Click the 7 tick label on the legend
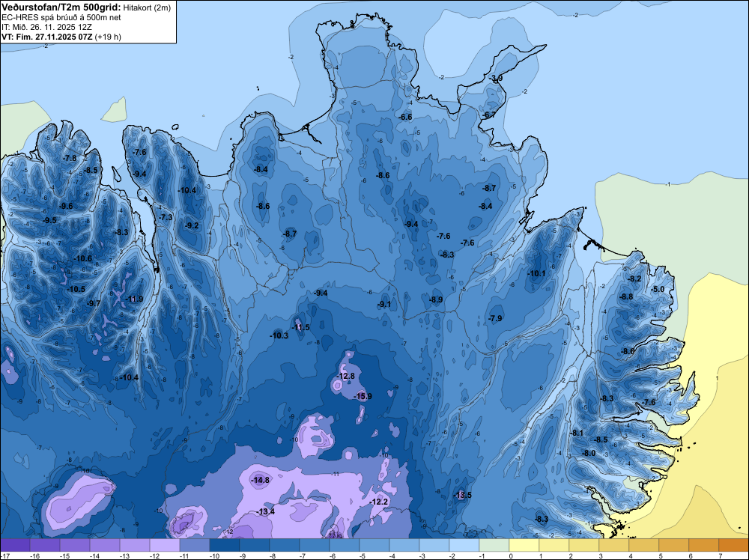The width and height of the screenshot is (749, 560). coord(719,556)
